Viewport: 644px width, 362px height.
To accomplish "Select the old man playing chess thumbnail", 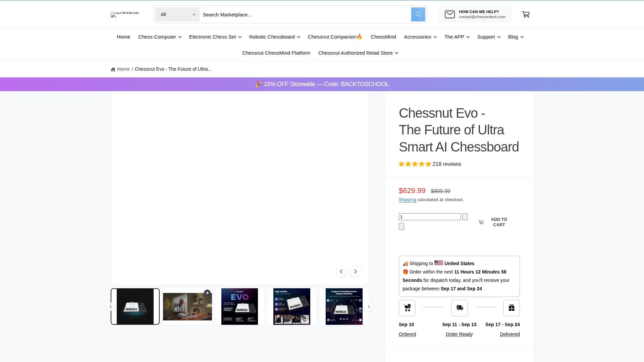I will click(187, 307).
